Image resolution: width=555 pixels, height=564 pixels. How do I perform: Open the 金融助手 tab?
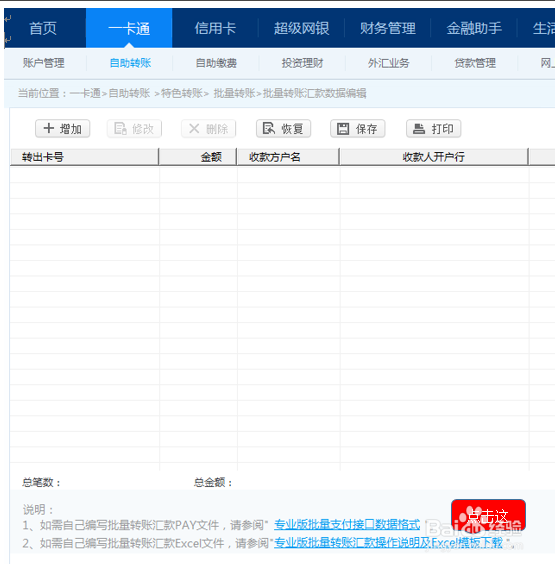tap(474, 28)
